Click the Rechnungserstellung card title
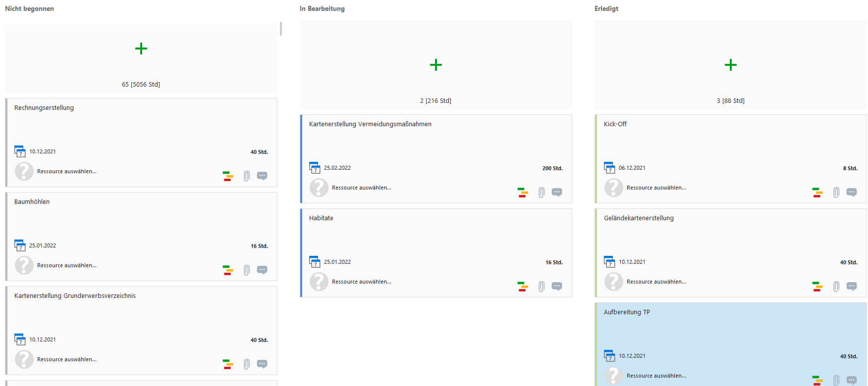868x386 pixels. (x=44, y=108)
